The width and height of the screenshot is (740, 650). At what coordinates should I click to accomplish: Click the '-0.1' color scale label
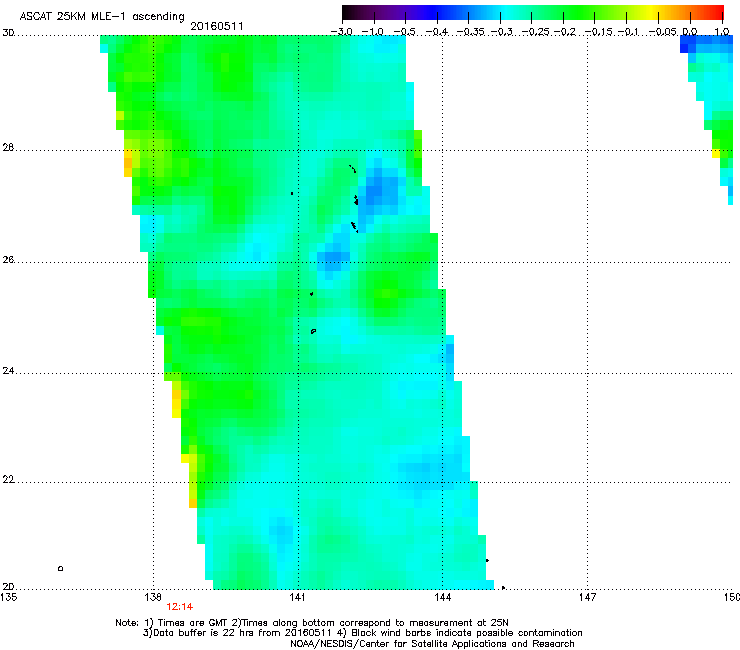tap(628, 32)
